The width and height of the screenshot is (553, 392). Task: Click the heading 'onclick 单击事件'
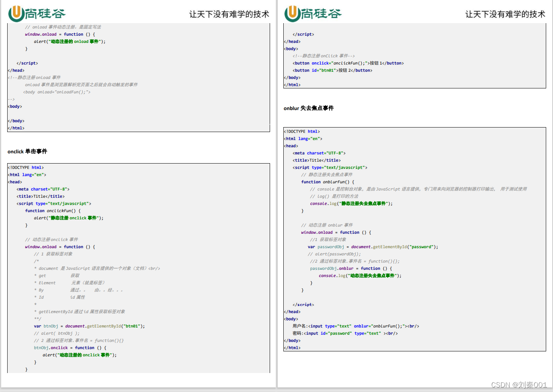pyautogui.click(x=27, y=151)
